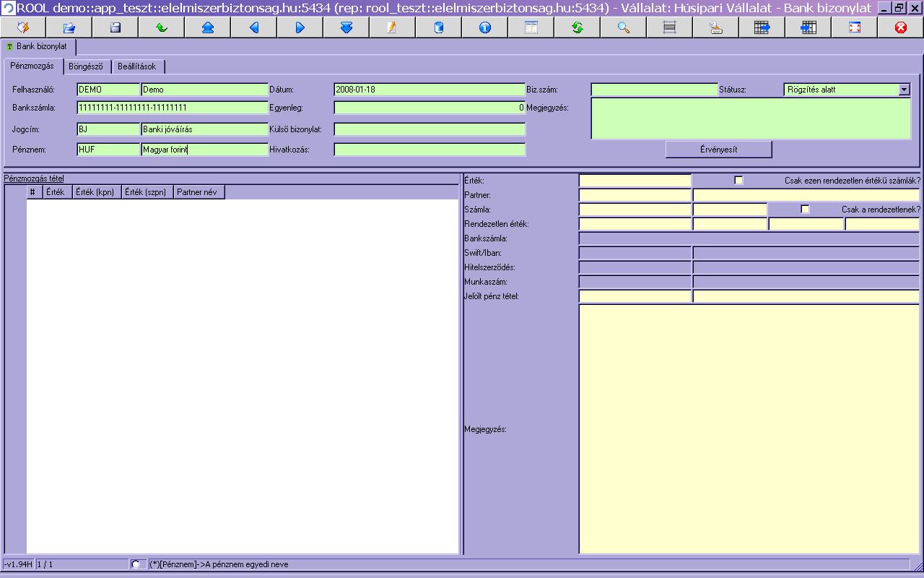This screenshot has width=924, height=578.
Task: Click the Dátum input field
Action: (429, 90)
